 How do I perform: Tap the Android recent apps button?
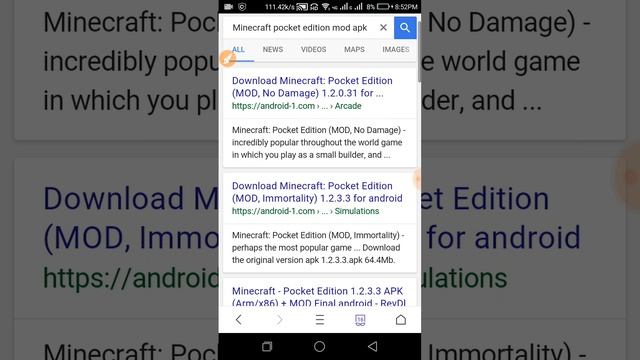point(267,347)
